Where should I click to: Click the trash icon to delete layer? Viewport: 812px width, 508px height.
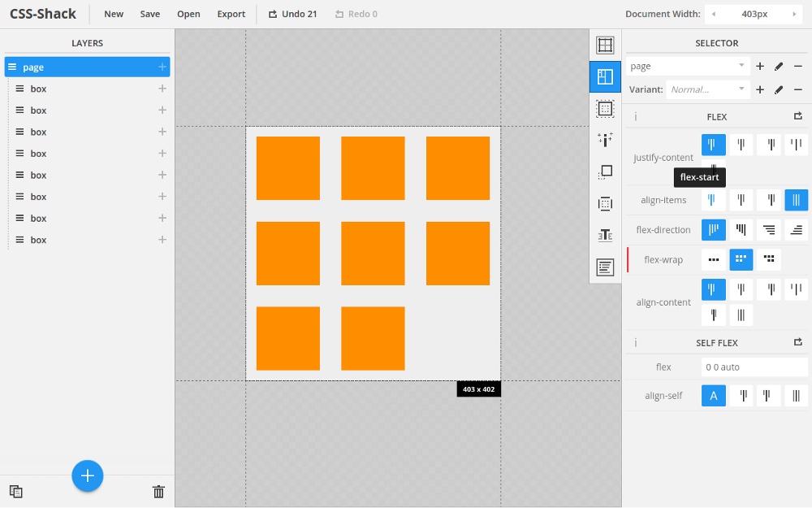click(158, 491)
